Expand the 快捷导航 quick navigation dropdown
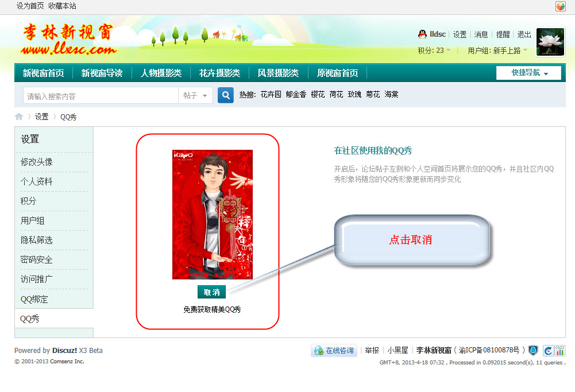 529,73
